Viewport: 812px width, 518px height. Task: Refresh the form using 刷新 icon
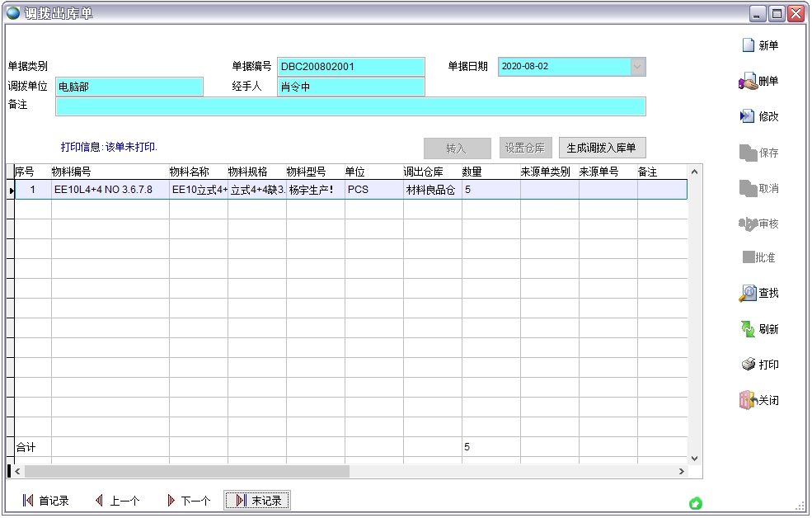748,330
